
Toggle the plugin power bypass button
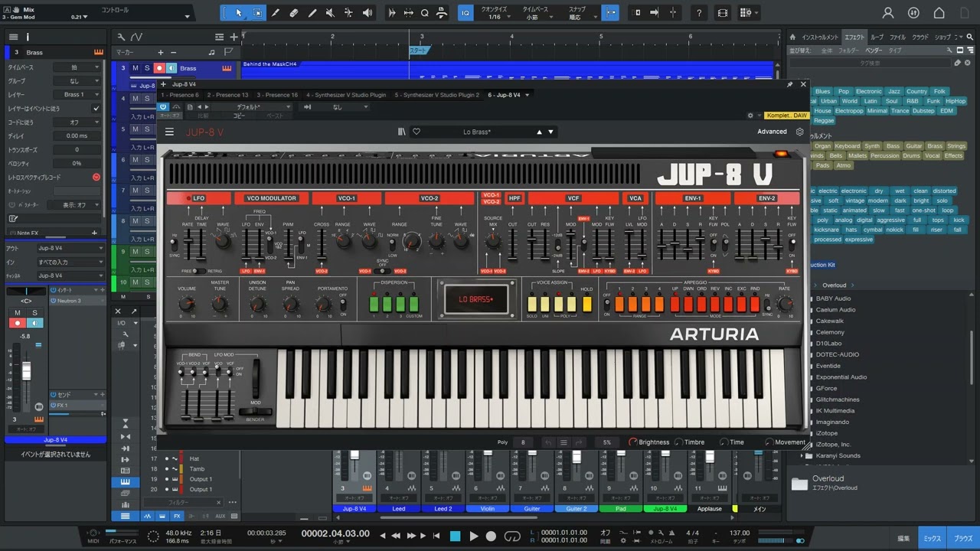[163, 107]
